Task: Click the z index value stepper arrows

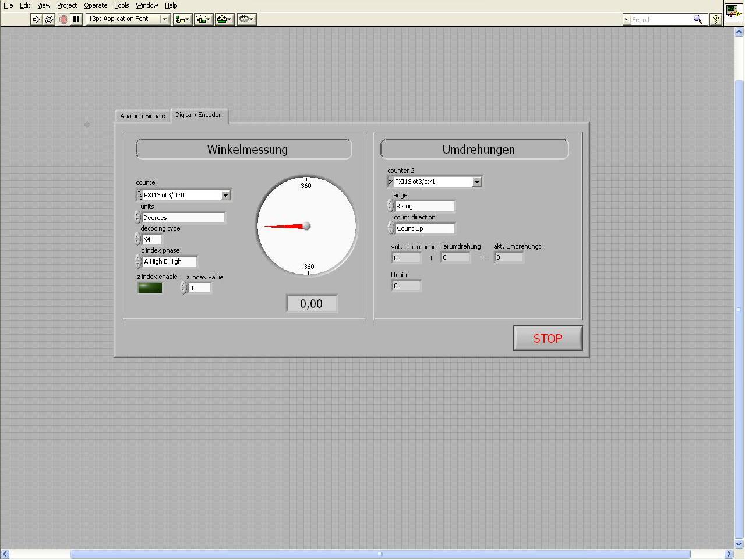Action: [x=183, y=288]
